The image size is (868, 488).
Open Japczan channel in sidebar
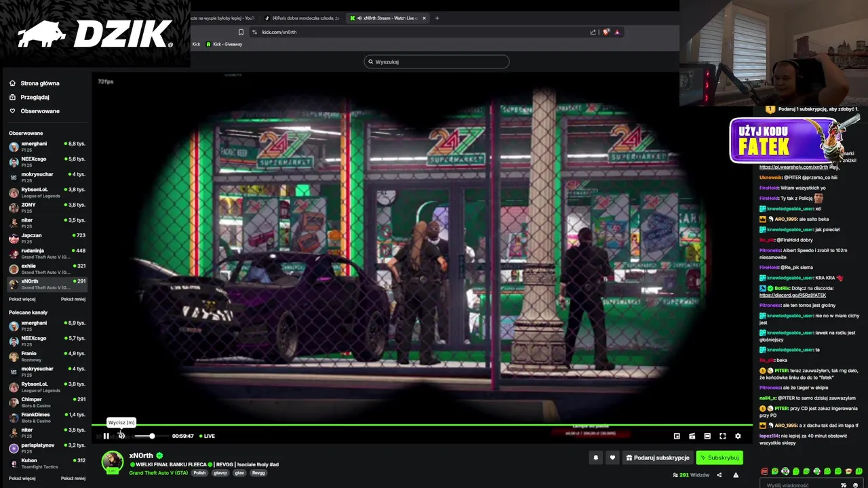click(47, 238)
